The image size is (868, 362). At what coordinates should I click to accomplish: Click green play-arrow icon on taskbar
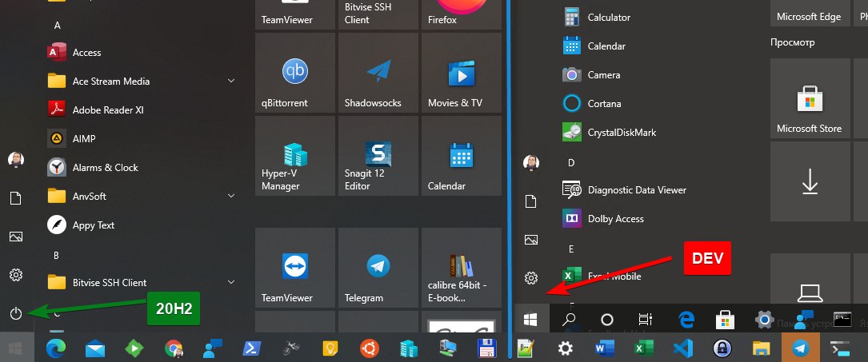[134, 348]
